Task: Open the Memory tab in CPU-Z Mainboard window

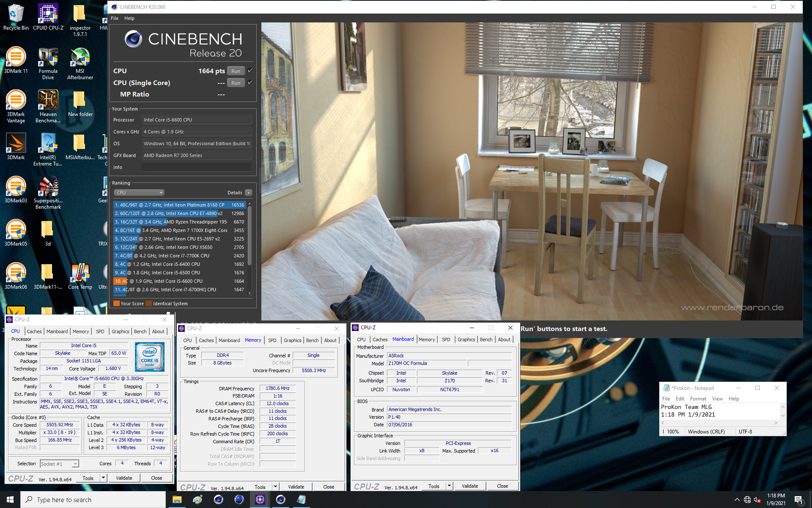Action: [x=427, y=340]
